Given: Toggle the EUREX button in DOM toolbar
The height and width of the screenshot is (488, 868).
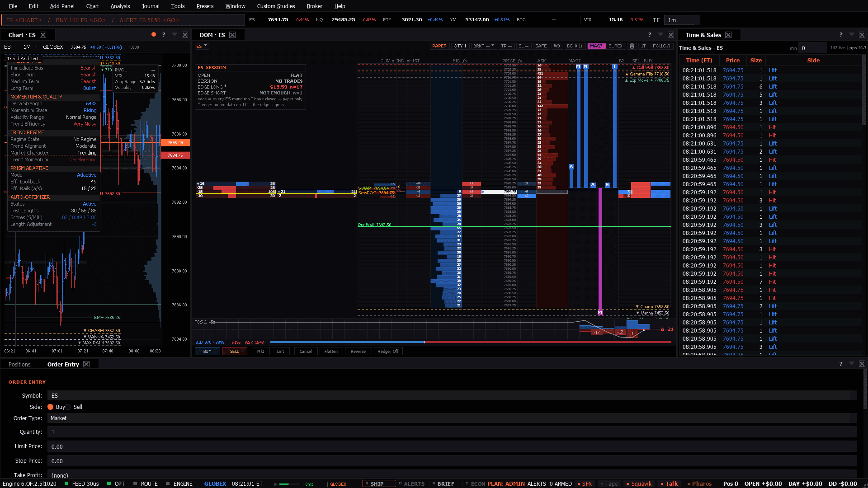Looking at the screenshot, I should (x=615, y=46).
